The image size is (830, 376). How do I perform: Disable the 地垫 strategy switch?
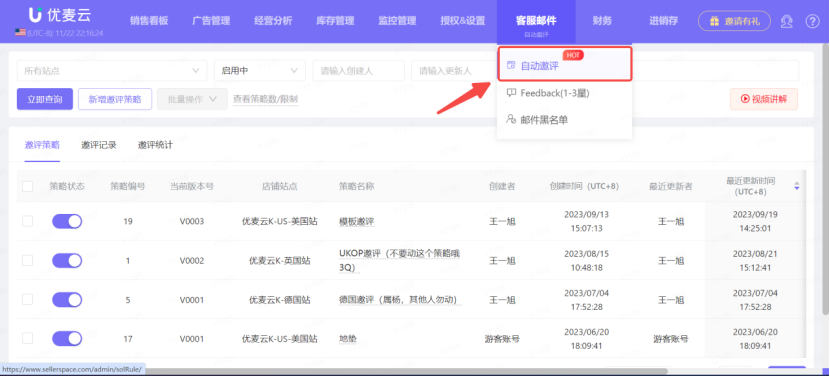coord(67,338)
